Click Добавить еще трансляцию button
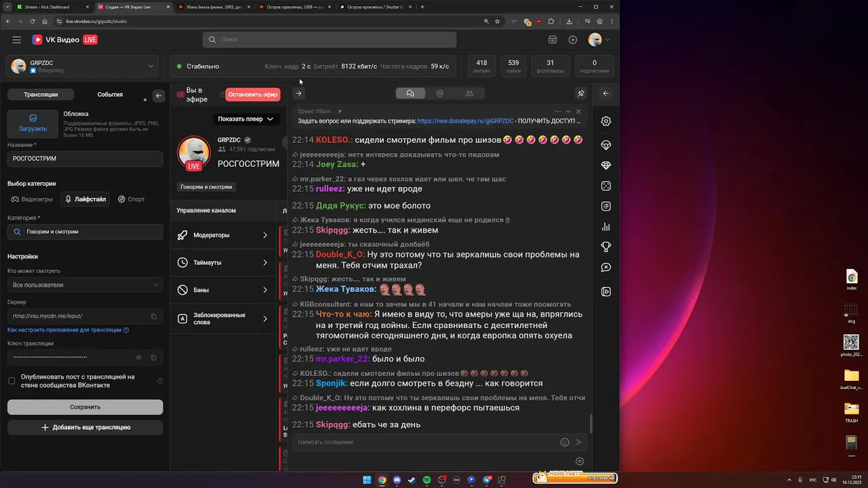Viewport: 868px width, 488px height. click(85, 428)
